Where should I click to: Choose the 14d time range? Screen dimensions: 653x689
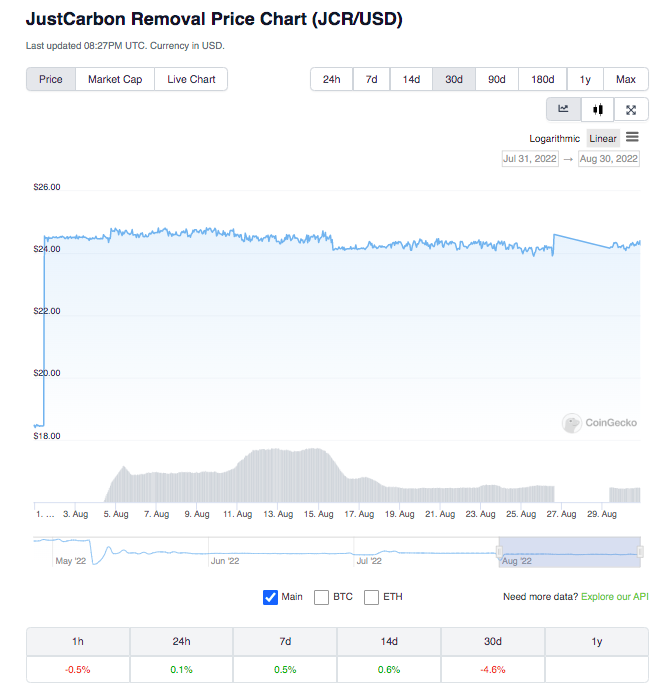click(411, 79)
